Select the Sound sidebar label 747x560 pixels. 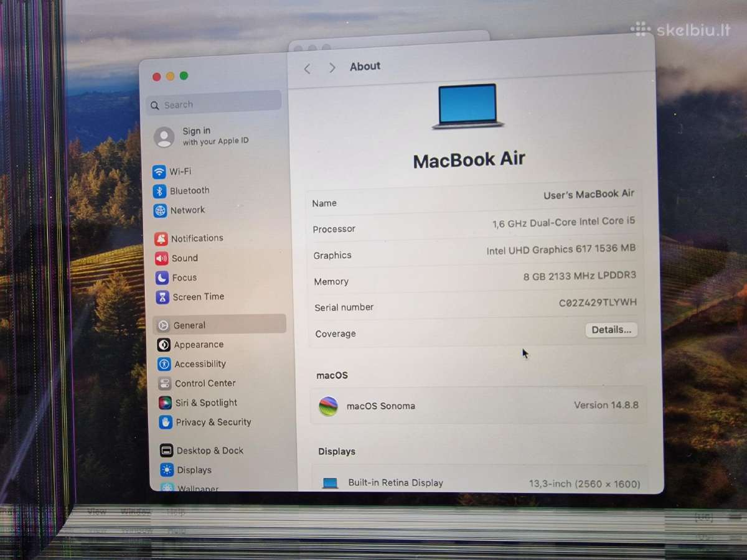click(x=185, y=258)
